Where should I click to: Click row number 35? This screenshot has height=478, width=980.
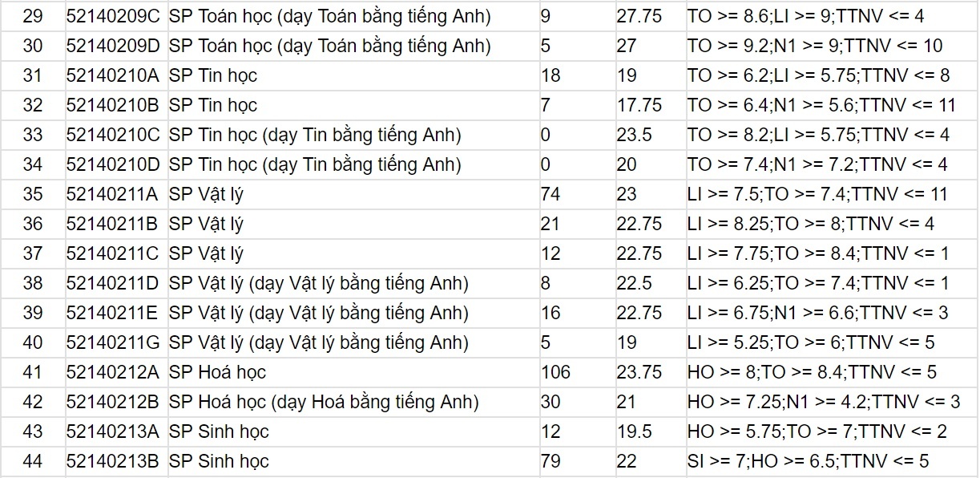[33, 194]
